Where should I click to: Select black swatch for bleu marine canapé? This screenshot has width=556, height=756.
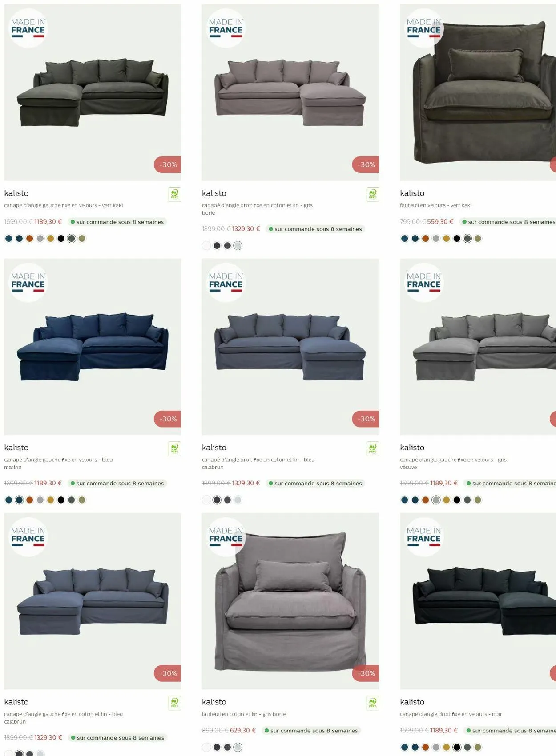click(x=61, y=500)
